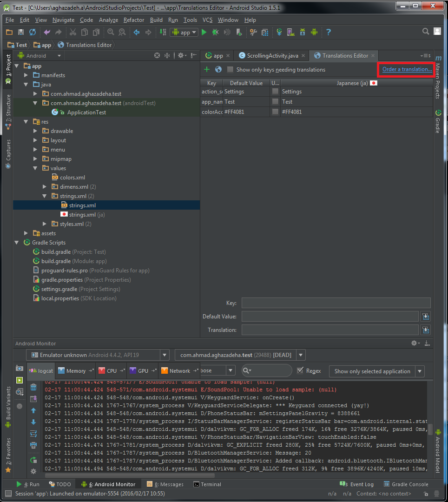
Task: Clear logcat with trash icon
Action: pyautogui.click(x=33, y=387)
